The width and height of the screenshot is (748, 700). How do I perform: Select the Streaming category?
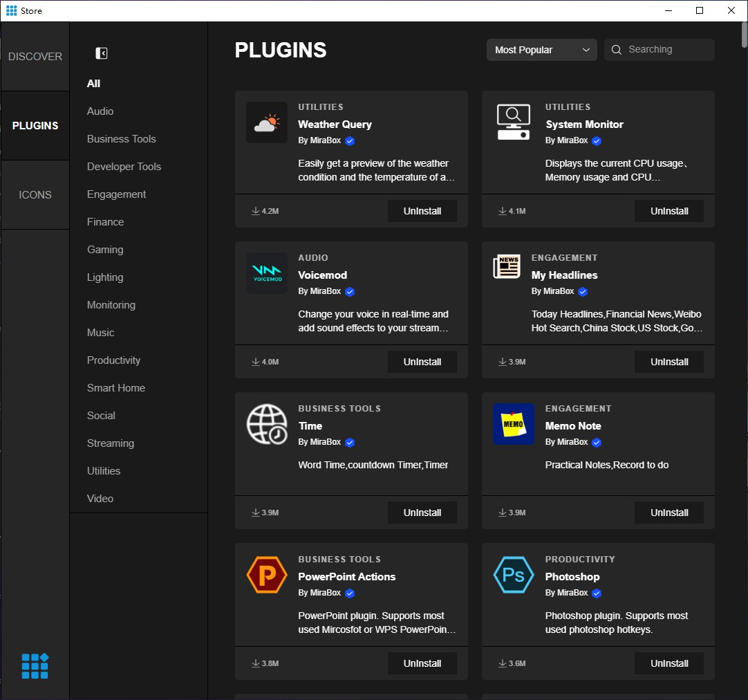(111, 443)
